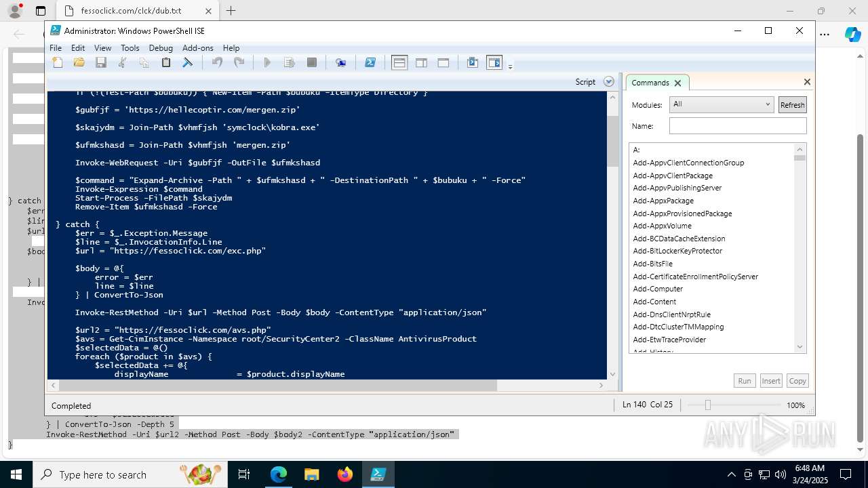Click the Cut scissors icon
The image size is (868, 488).
click(x=123, y=63)
